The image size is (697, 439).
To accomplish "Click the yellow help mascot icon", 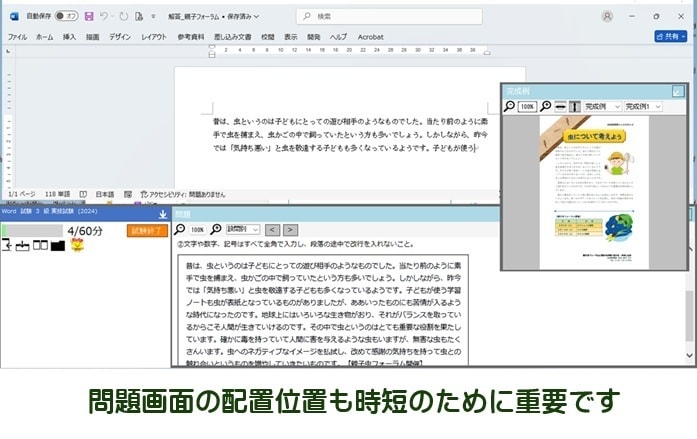I will [x=77, y=245].
